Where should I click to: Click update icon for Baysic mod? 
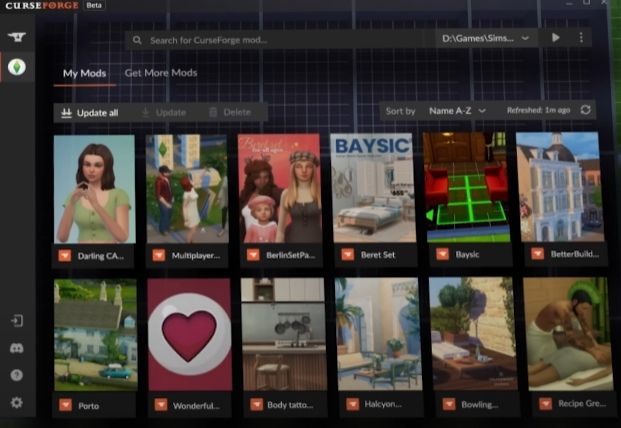[442, 254]
